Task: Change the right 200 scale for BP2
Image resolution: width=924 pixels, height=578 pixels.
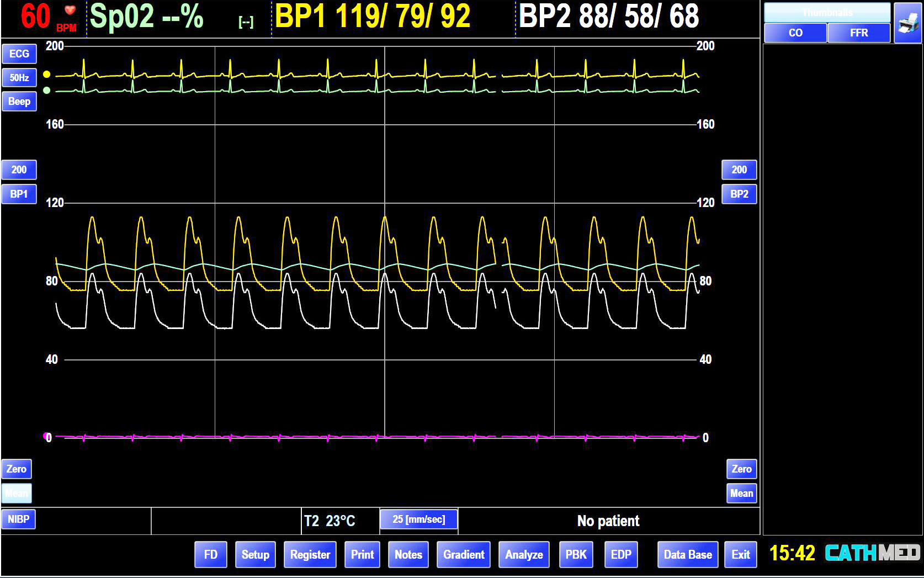Action: (739, 170)
